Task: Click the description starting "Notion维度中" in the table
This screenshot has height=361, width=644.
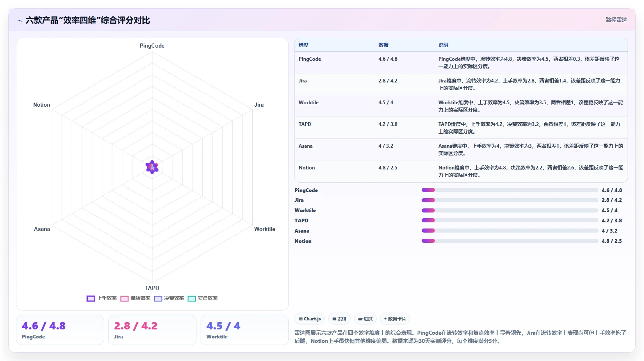Action: point(531,171)
